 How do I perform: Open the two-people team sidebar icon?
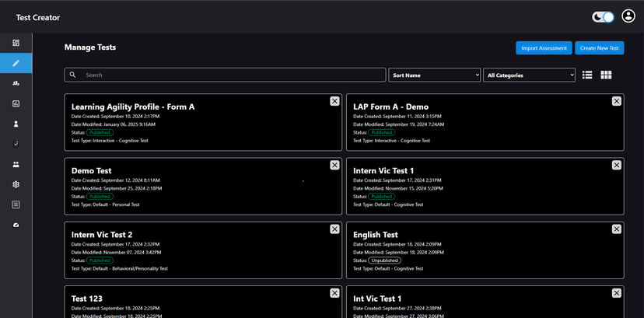[x=16, y=164]
